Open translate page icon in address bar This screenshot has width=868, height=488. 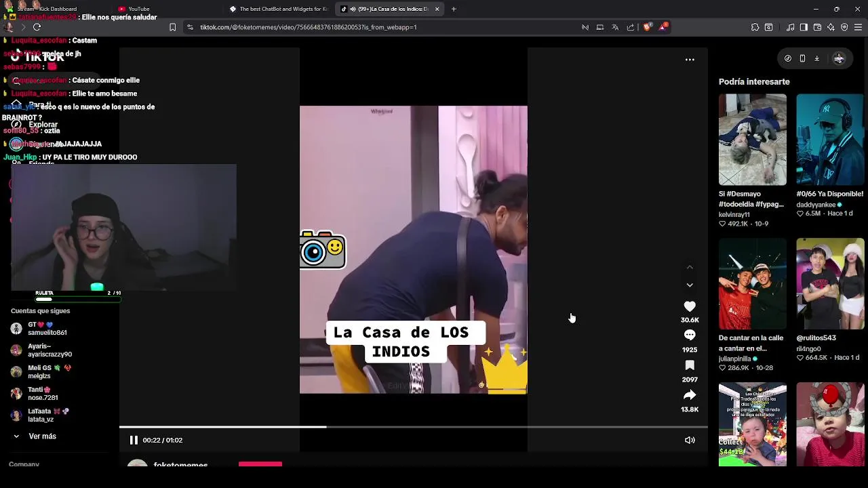coord(615,27)
